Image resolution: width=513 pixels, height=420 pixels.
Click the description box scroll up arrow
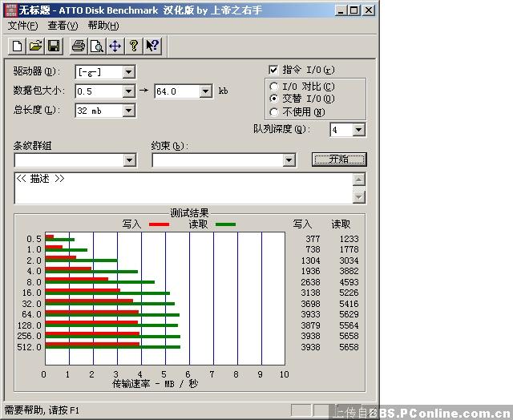(x=359, y=180)
